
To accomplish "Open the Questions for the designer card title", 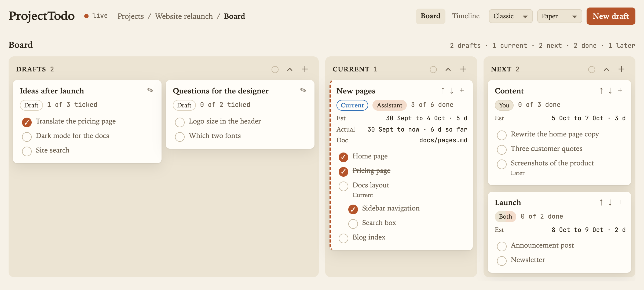I will [x=221, y=91].
